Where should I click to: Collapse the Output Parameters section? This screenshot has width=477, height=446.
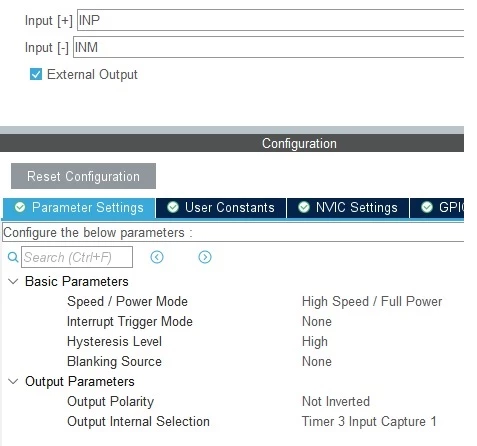coord(13,381)
